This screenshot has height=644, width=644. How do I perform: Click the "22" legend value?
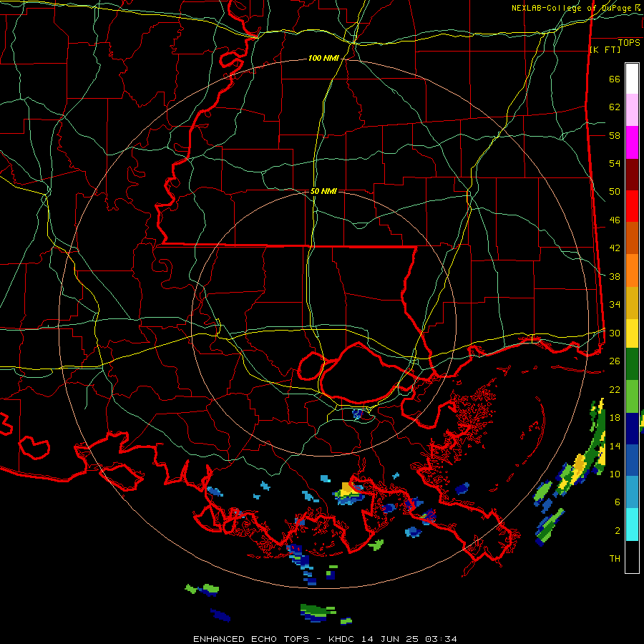(x=615, y=390)
